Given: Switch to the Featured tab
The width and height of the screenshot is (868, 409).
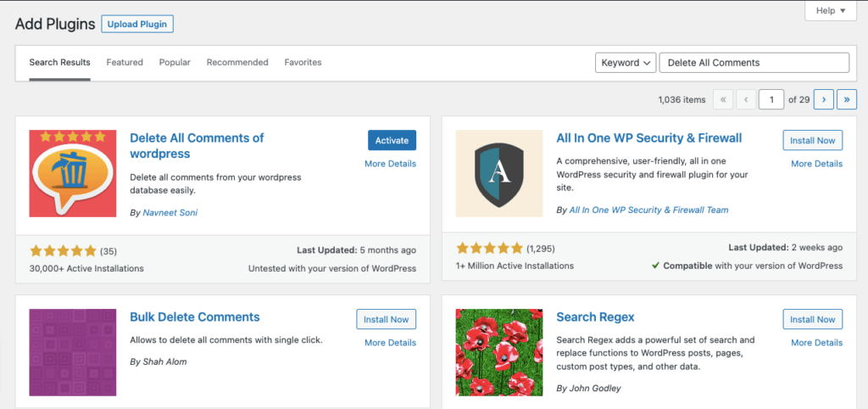Looking at the screenshot, I should 125,63.
